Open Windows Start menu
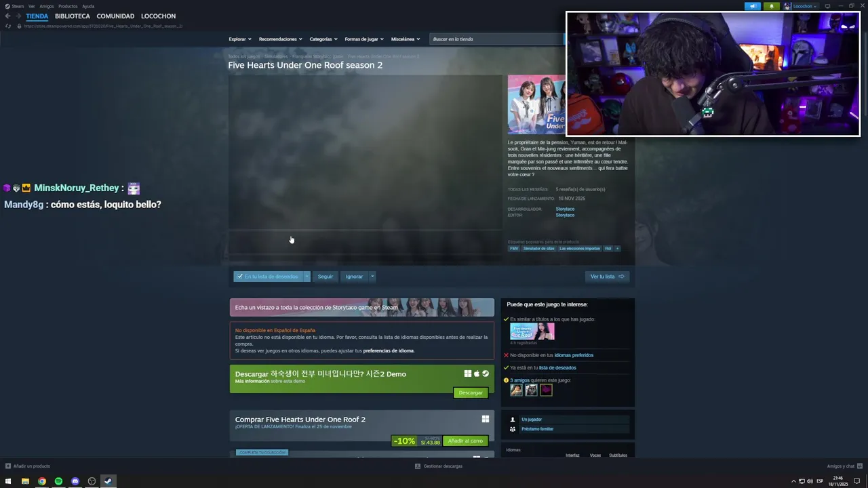This screenshot has height=488, width=868. click(8, 481)
